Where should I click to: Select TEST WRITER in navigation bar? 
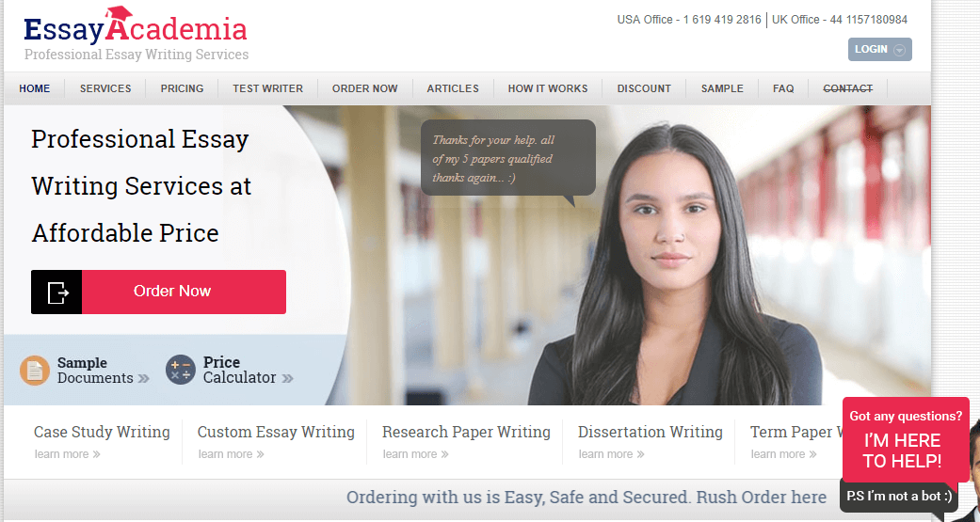tap(268, 88)
